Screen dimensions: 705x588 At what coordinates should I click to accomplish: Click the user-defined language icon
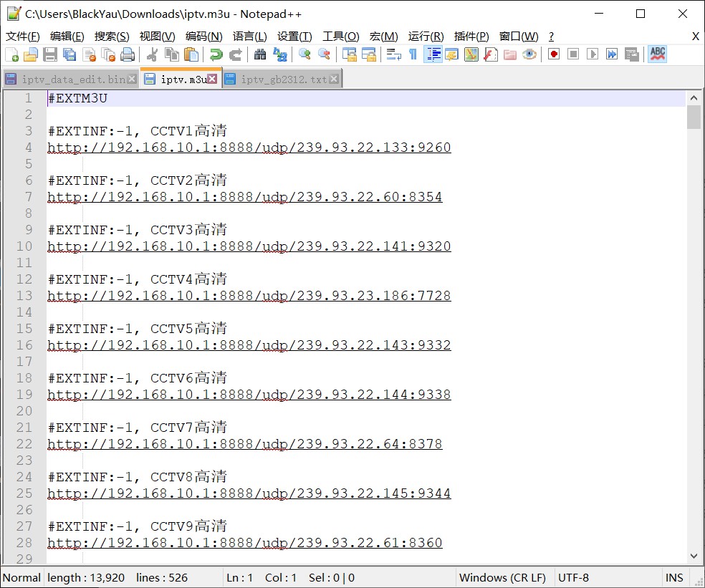(452, 54)
